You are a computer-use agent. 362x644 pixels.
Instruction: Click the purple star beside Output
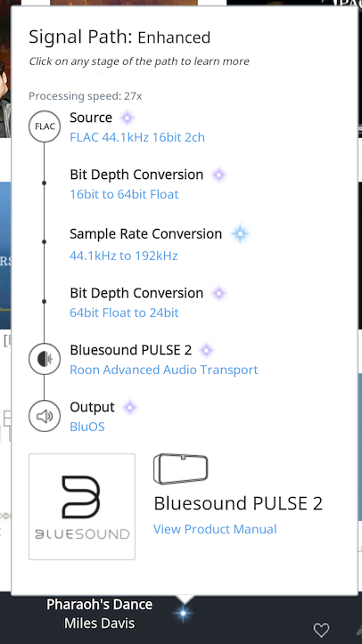(130, 407)
